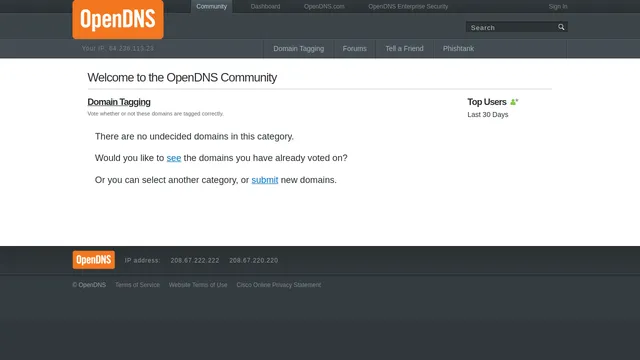Click the small OpenDNS footer logo

coord(94,260)
